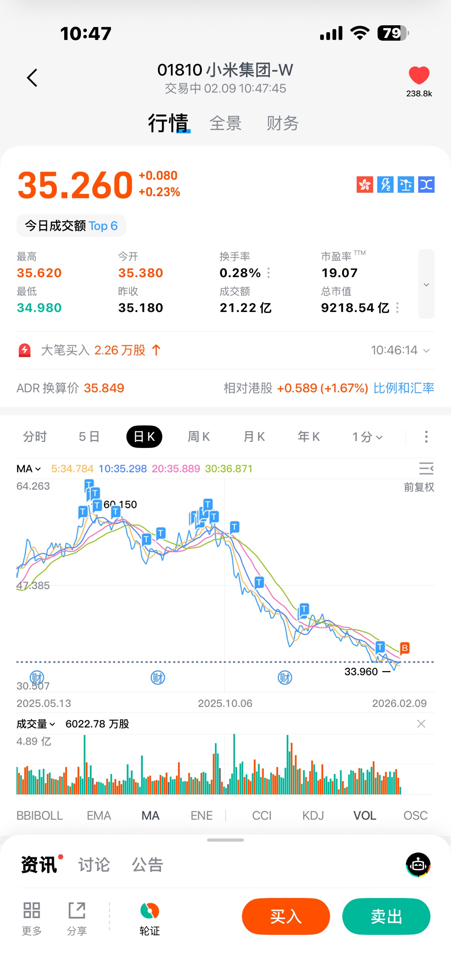Switch to the 财务 tab

282,123
